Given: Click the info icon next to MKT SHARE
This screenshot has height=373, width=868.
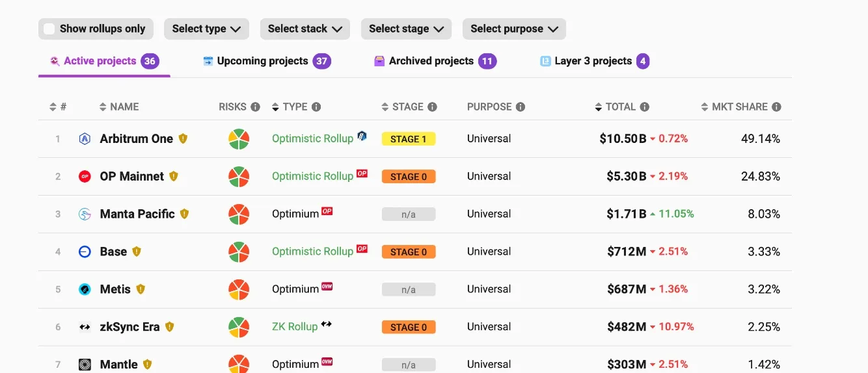Looking at the screenshot, I should click(776, 107).
